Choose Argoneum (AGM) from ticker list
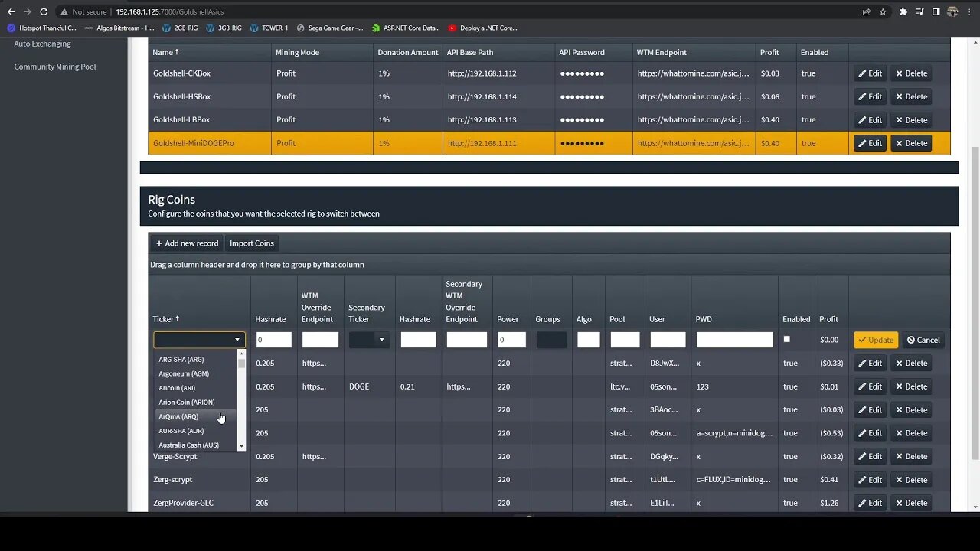 (196, 373)
